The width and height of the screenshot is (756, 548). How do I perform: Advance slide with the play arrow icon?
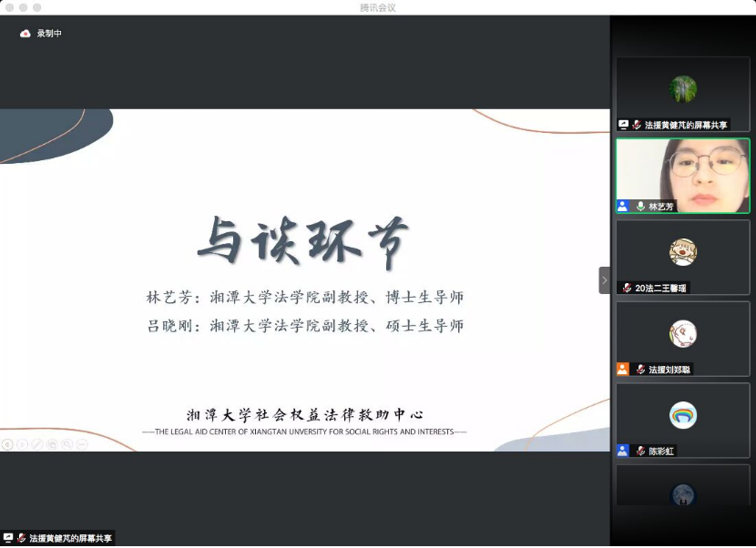click(x=22, y=444)
